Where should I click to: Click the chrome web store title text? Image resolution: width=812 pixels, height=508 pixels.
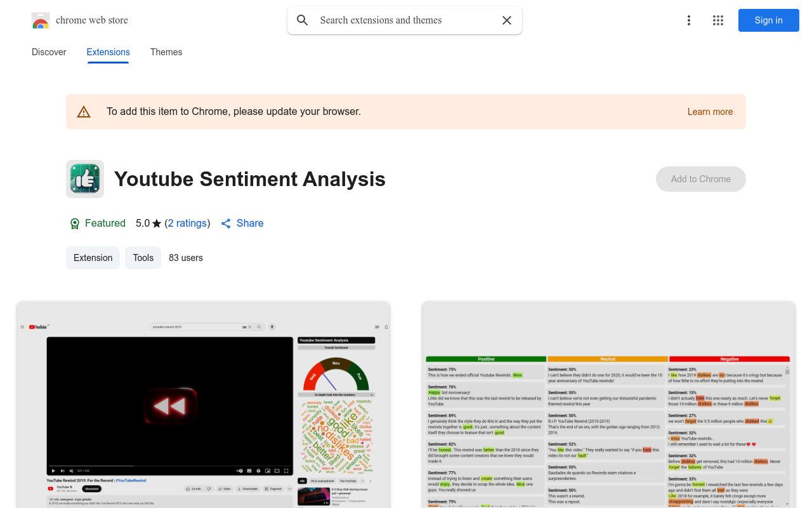pyautogui.click(x=92, y=20)
